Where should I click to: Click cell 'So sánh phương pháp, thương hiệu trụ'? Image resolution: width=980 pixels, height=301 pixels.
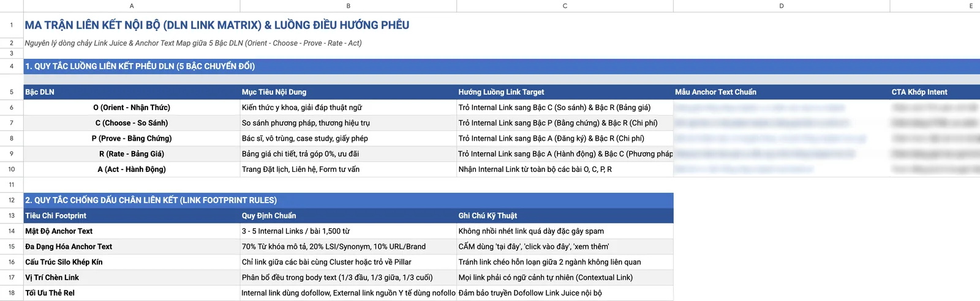click(349, 123)
